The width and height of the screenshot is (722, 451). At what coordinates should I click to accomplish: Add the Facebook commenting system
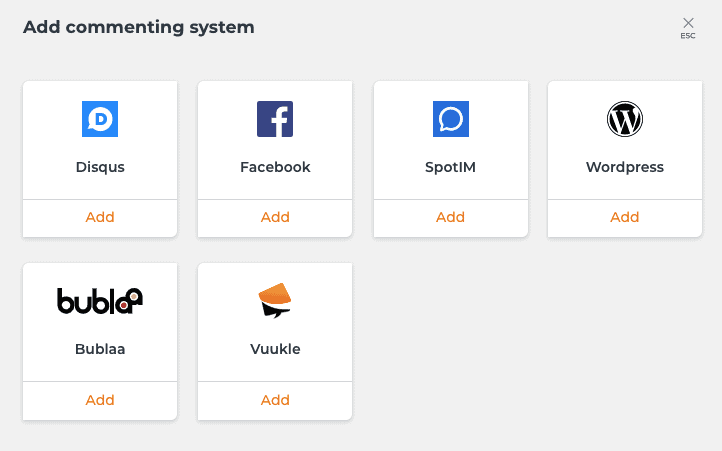[x=275, y=217]
